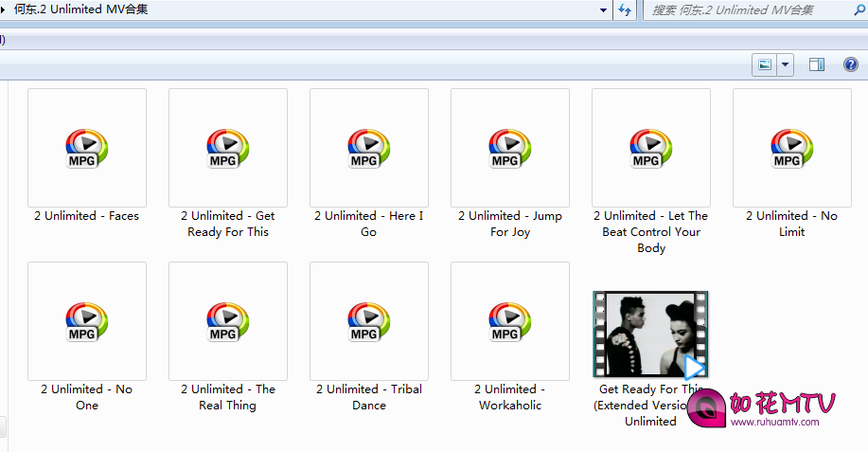This screenshot has width=868, height=452.
Task: Click '2 Unlimited - Tribal Dance' label
Action: pos(369,397)
